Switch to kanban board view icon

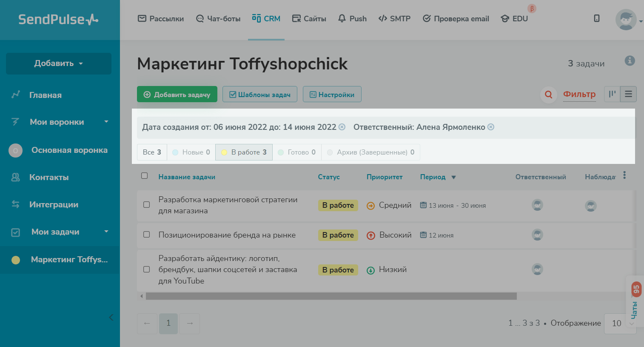tap(612, 94)
